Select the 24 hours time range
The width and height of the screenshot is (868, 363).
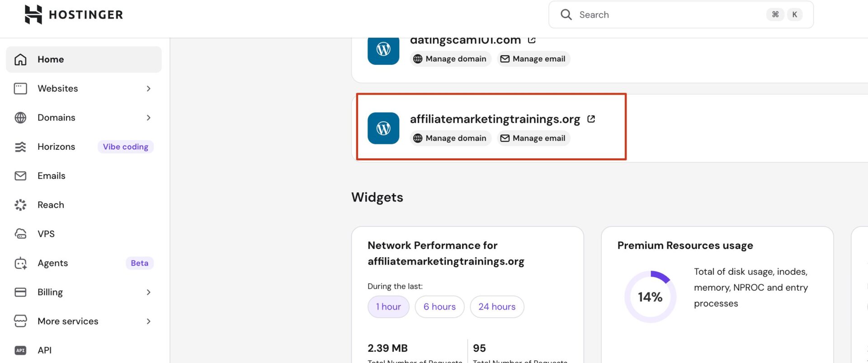497,307
